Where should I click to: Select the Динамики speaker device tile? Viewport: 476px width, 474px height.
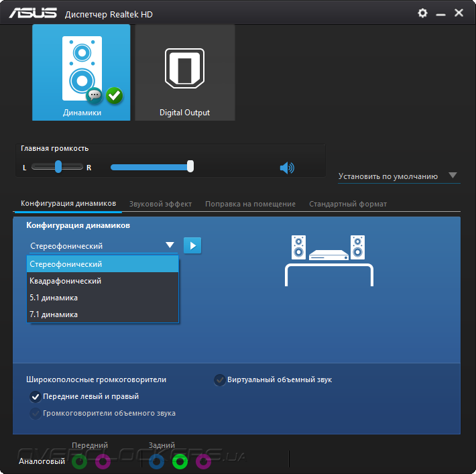tap(81, 72)
